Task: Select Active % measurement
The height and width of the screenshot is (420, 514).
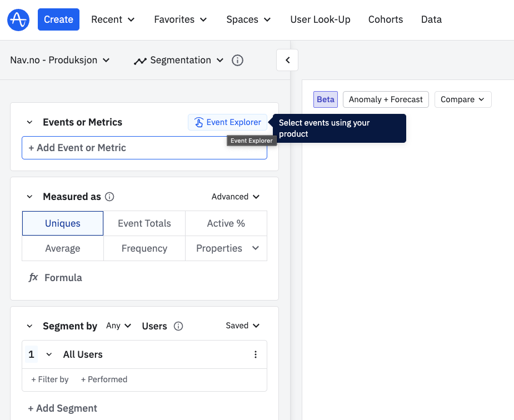Action: [226, 223]
